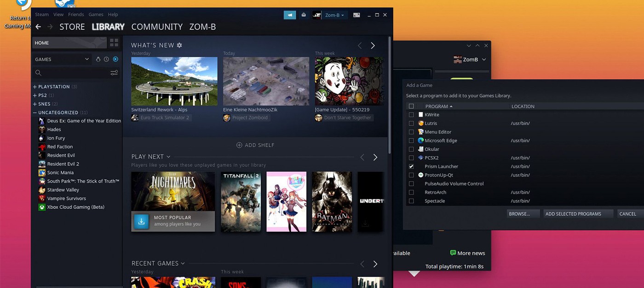Check the Menu Editor checkbox

(x=411, y=132)
